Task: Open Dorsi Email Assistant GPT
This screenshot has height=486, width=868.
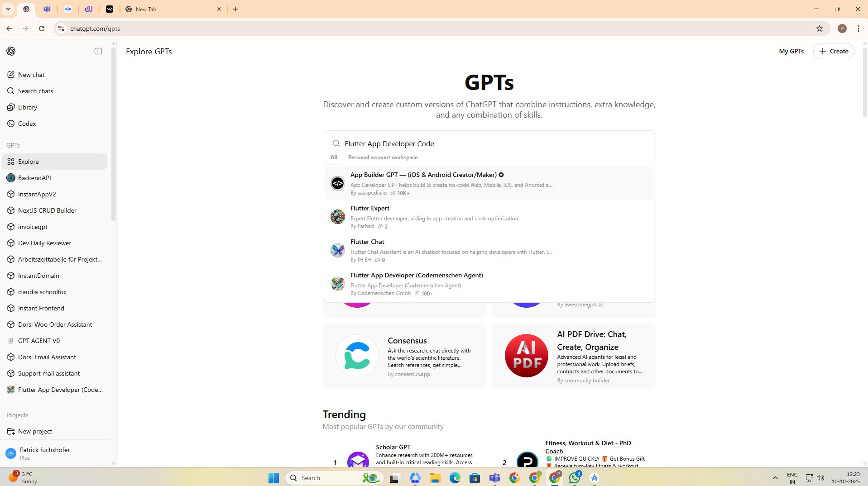Action: 54,357
